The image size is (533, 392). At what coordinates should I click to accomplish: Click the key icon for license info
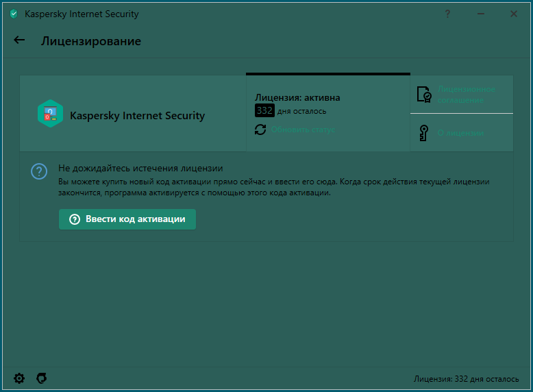coord(423,133)
